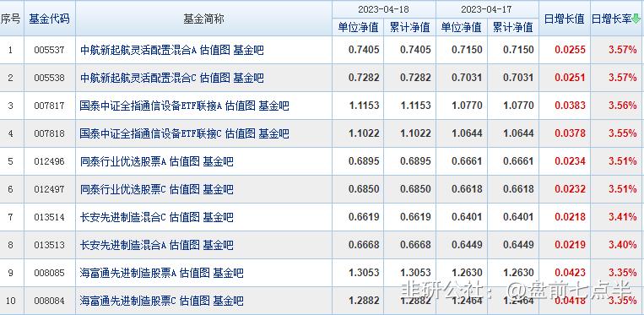Open fund 长安先进制造混合C
This screenshot has width=644, height=315.
[123, 217]
